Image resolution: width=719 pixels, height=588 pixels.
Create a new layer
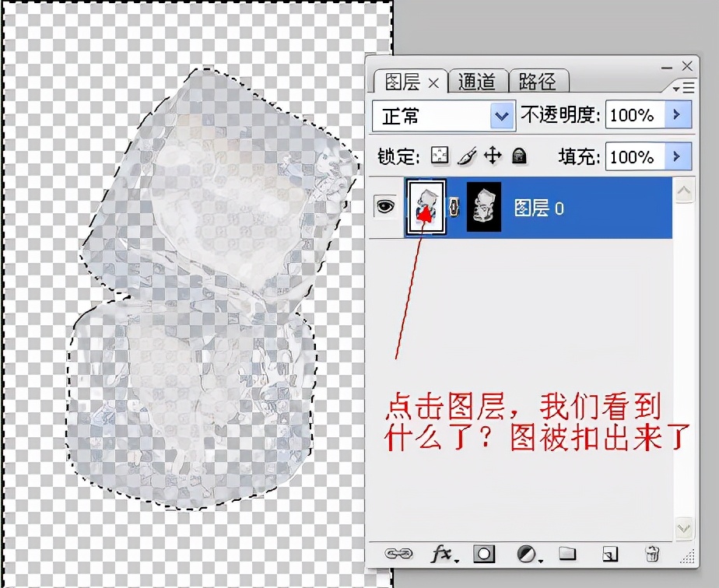(611, 554)
